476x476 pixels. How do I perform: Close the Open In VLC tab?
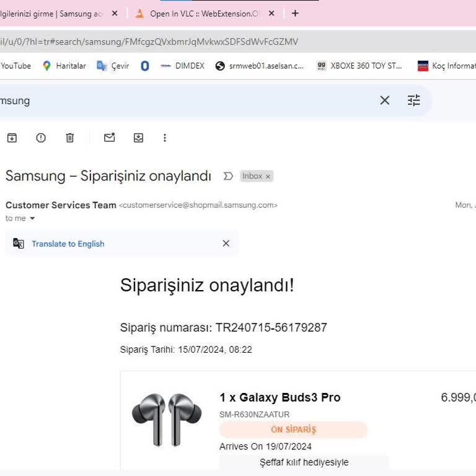(x=271, y=14)
